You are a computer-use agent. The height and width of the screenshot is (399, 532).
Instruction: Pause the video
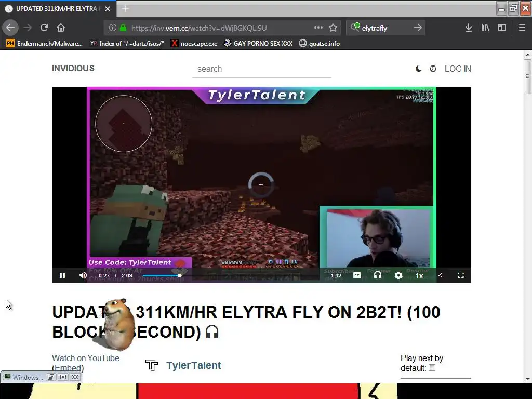click(62, 275)
